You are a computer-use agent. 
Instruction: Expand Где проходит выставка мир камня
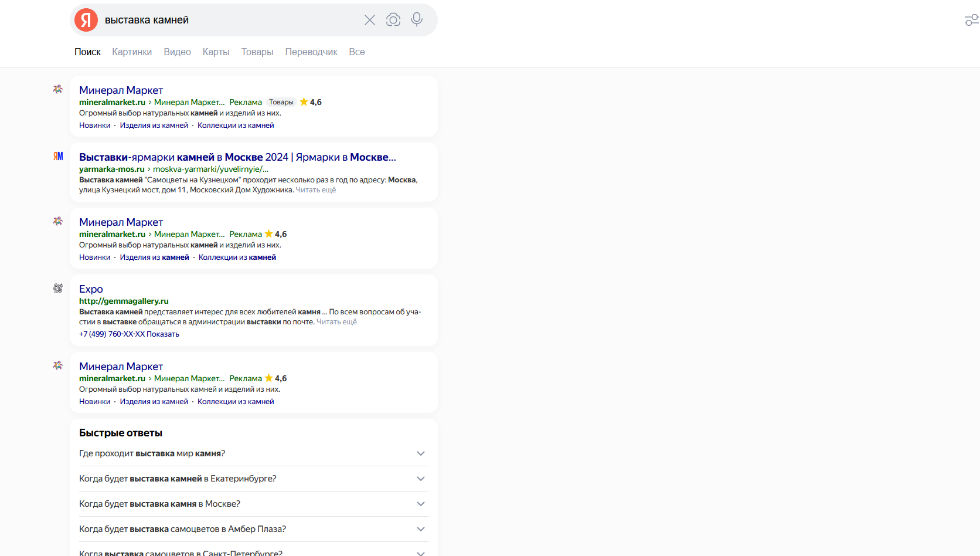(x=253, y=453)
